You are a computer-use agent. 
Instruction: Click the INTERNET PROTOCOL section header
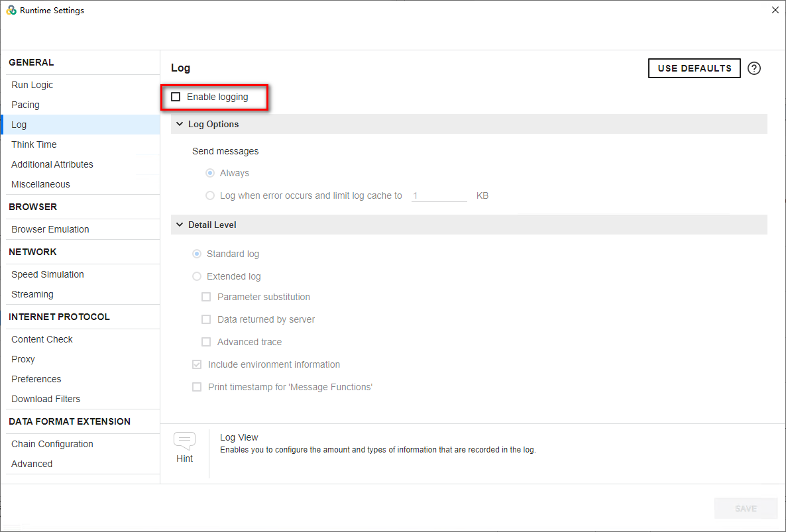click(59, 317)
